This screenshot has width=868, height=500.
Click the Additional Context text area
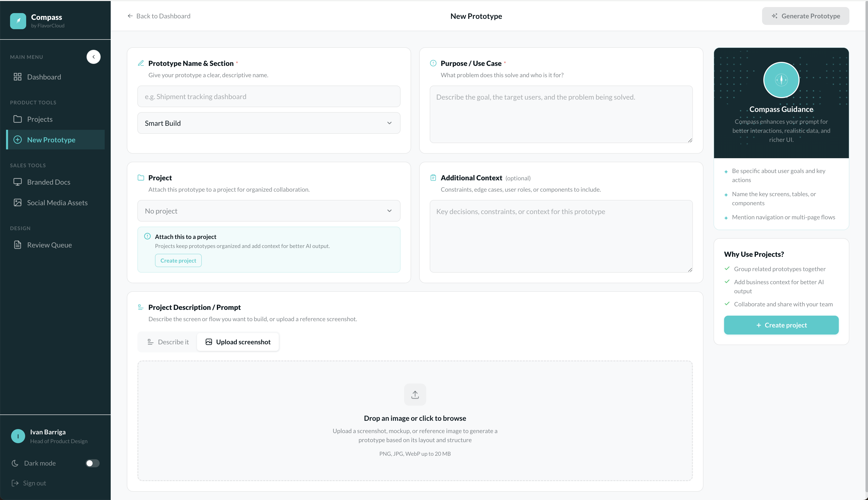561,236
